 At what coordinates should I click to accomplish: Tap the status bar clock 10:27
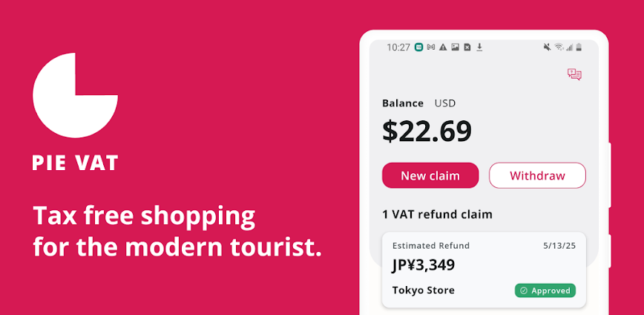pos(398,48)
